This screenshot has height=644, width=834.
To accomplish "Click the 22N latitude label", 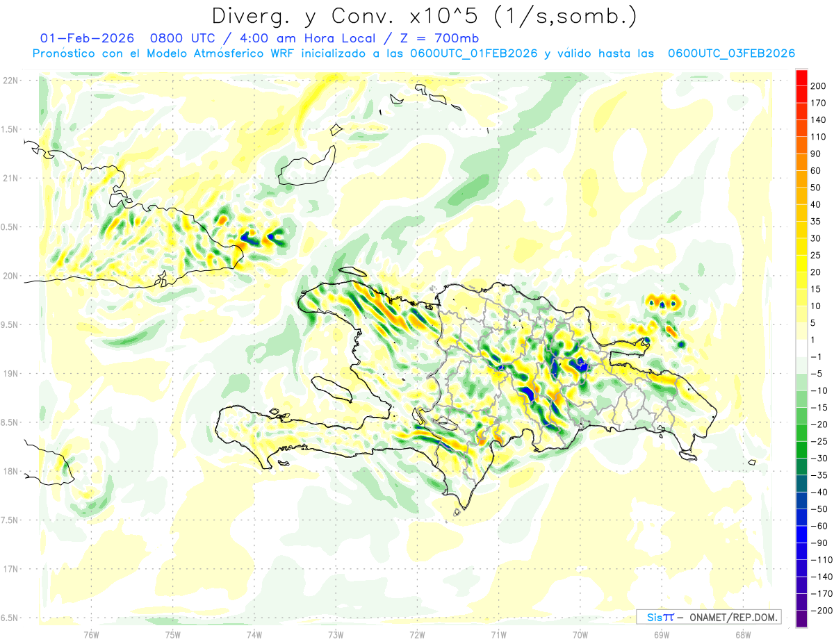I will [x=10, y=81].
